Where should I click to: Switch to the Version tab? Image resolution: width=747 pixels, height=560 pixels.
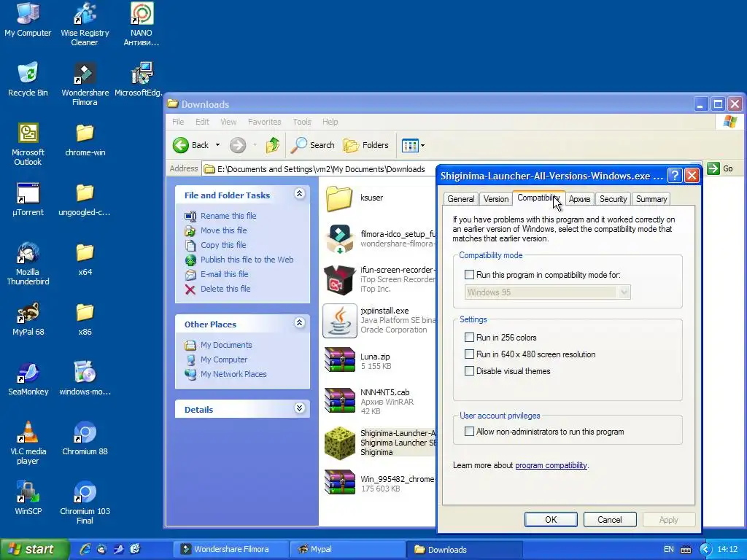click(496, 199)
